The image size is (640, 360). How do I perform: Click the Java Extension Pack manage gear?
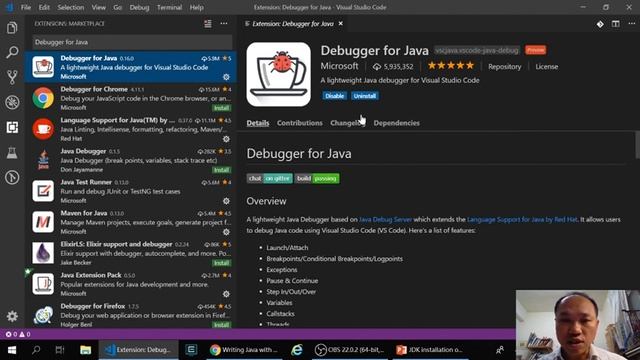tap(226, 294)
